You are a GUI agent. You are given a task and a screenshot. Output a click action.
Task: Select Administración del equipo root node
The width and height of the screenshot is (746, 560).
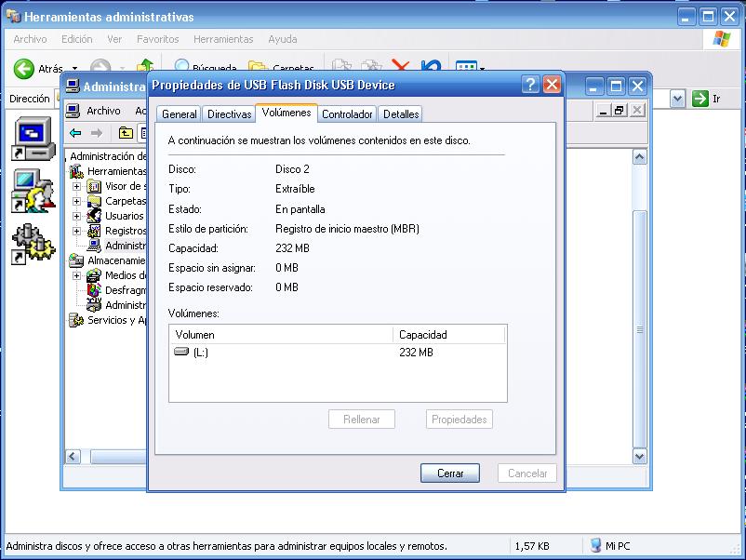[108, 156]
